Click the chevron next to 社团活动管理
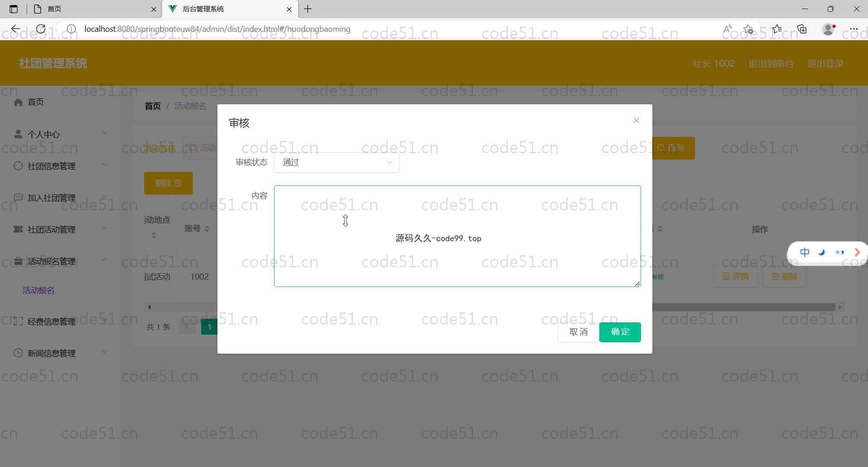The height and width of the screenshot is (467, 868). click(104, 228)
